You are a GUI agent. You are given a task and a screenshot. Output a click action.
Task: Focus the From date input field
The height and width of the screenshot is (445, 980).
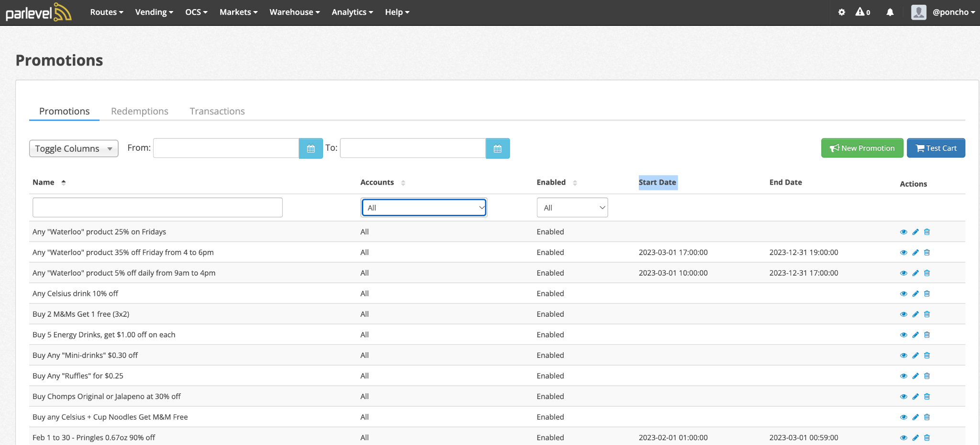pos(226,148)
